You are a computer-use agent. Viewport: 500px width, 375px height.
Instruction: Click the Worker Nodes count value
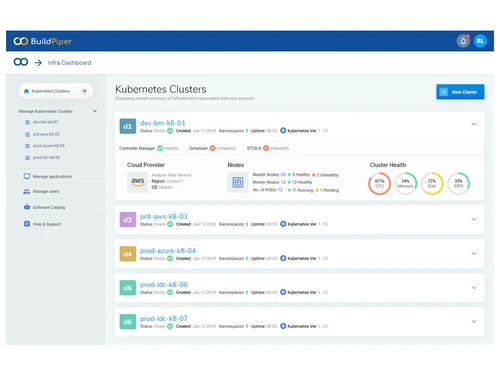283,182
